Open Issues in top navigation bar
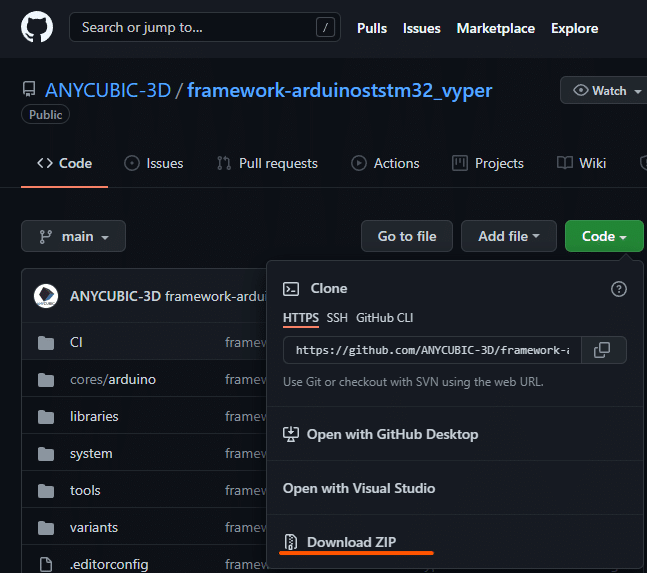Screen dimensions: 647x573 pyautogui.click(x=421, y=28)
